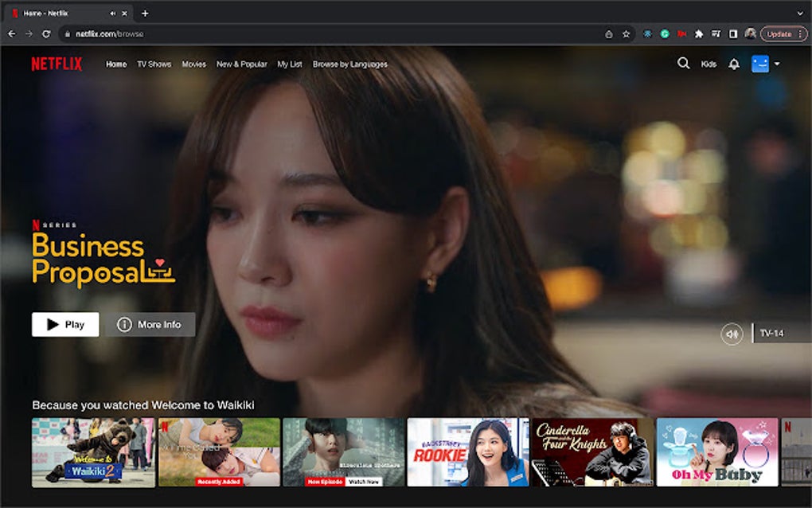This screenshot has height=508, width=812.
Task: Open Netflix notifications bell
Action: click(733, 63)
